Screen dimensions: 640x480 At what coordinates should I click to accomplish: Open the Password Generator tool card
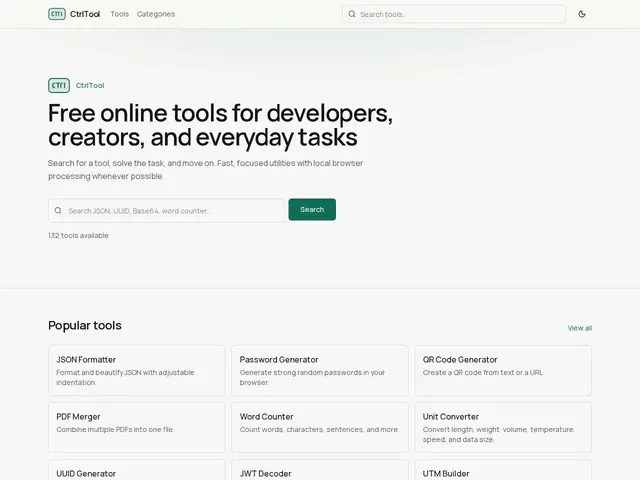tap(320, 370)
